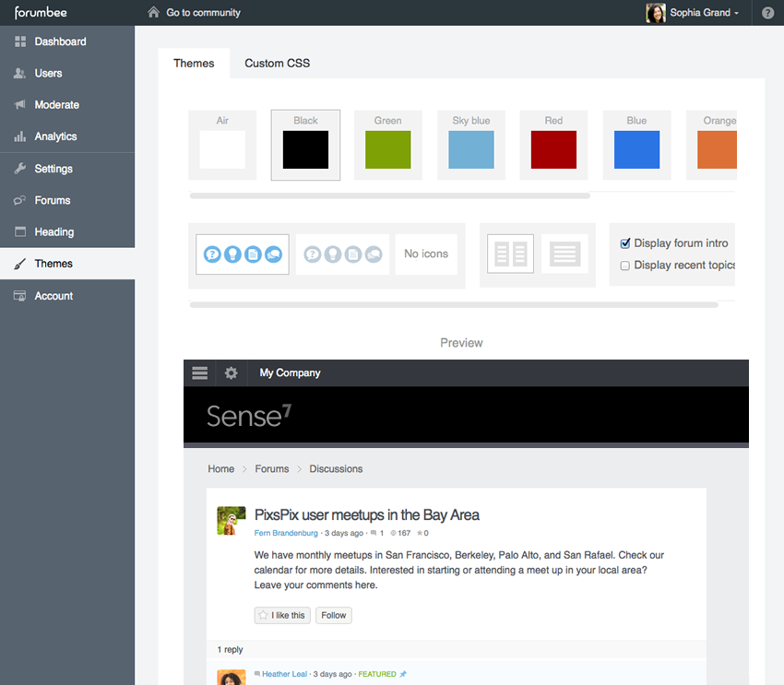Uncheck Display forum intro
The height and width of the screenshot is (685, 784).
(624, 243)
